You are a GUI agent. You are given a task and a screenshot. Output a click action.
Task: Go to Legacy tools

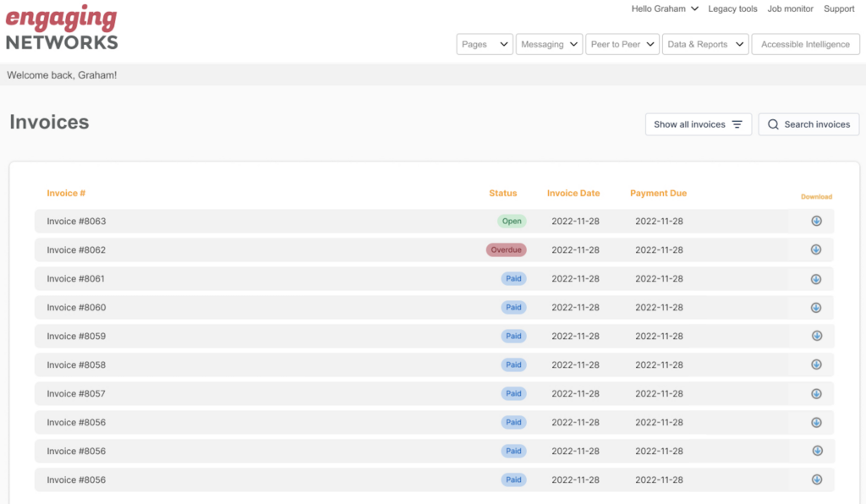click(732, 9)
